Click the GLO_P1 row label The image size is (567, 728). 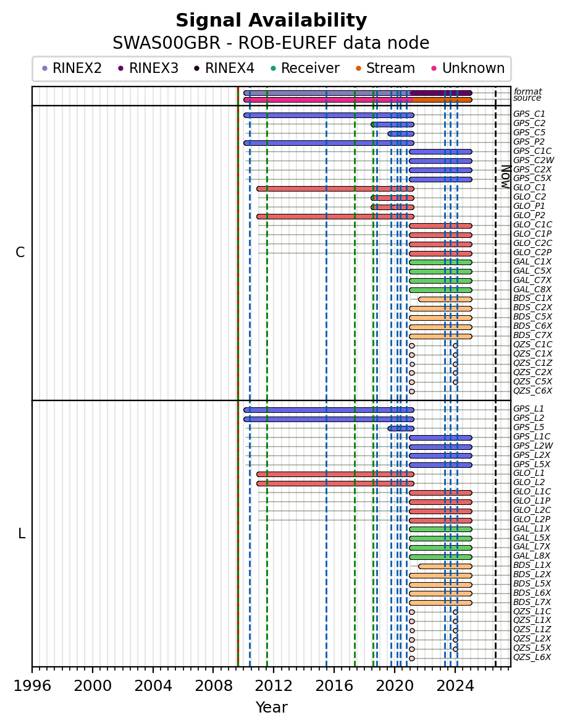[529, 206]
